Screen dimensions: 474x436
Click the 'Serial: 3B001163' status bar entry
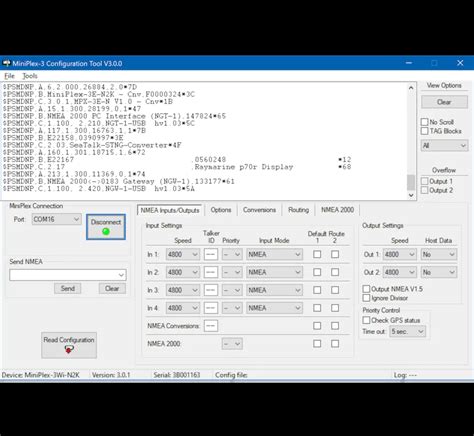coord(177,375)
